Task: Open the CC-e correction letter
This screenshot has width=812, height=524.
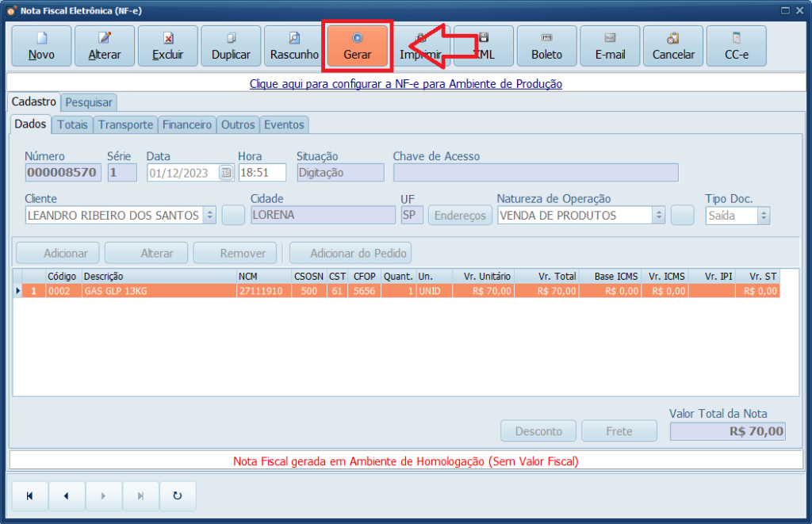Action: tap(736, 46)
